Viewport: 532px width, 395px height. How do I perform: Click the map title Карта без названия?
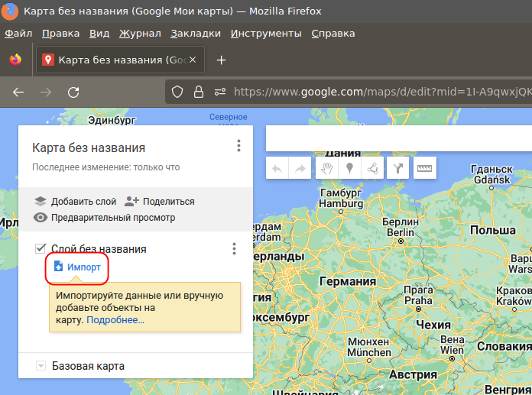point(89,147)
